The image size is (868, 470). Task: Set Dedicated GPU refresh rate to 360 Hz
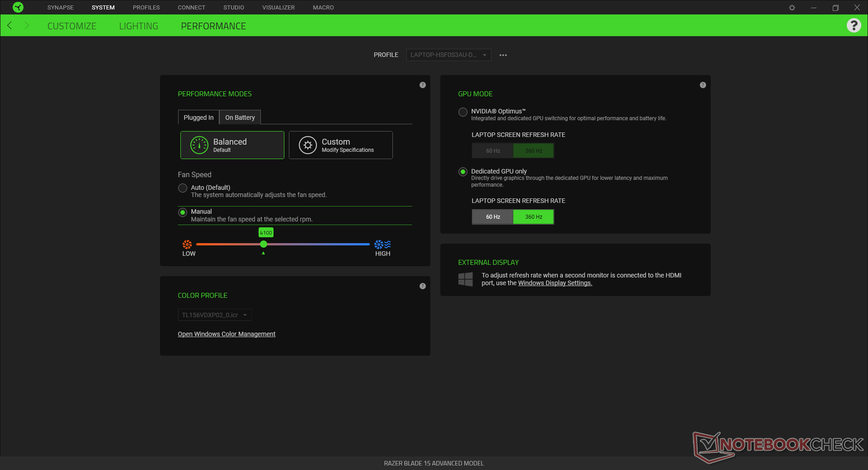(533, 217)
